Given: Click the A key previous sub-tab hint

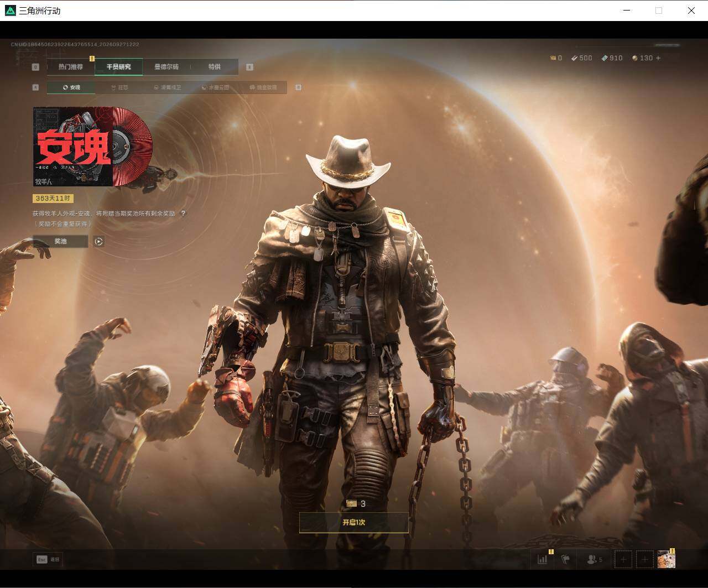Looking at the screenshot, I should [x=36, y=87].
